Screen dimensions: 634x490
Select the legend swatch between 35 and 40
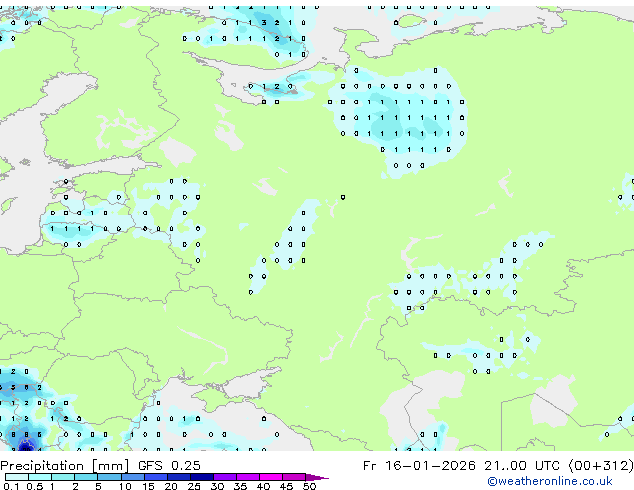pos(247,477)
